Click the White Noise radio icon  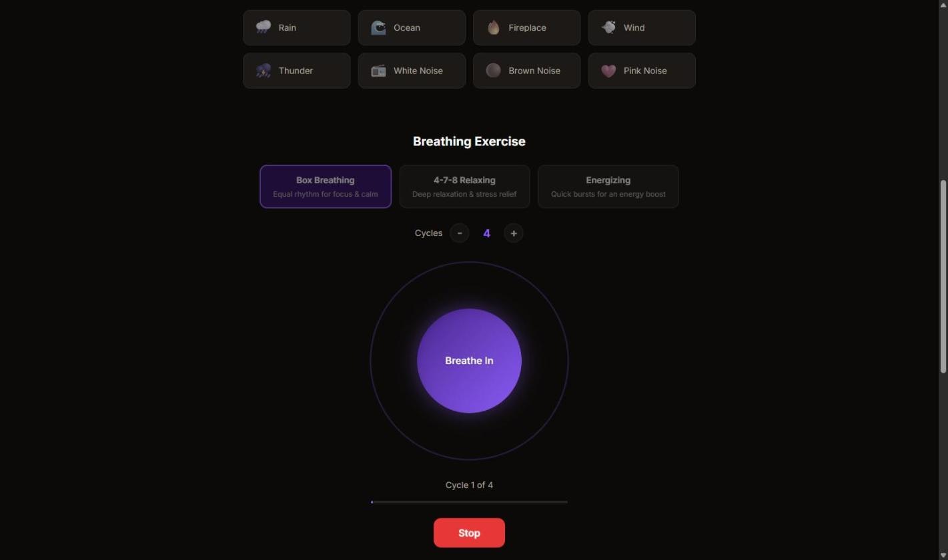(378, 71)
